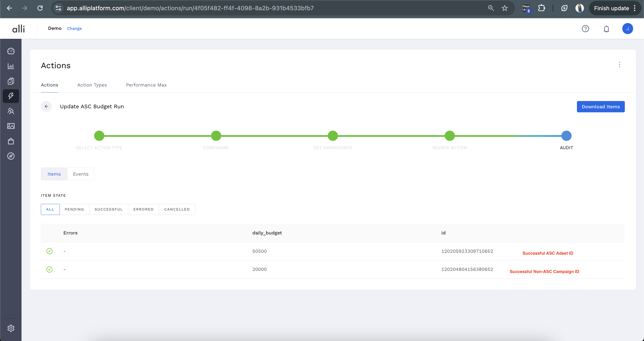This screenshot has height=341, width=644.
Task: Open the Chrome Finish update menu
Action: (615, 8)
